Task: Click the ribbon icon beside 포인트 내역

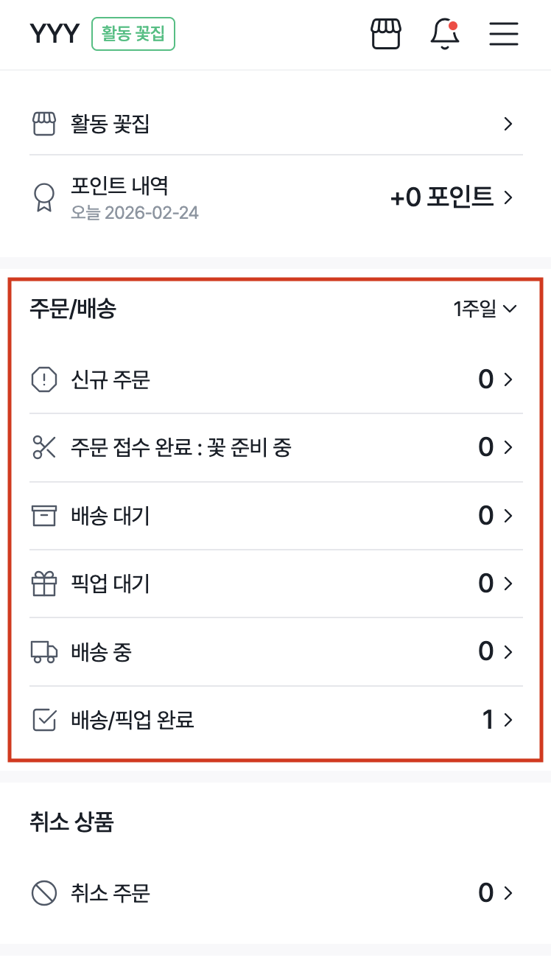Action: click(44, 197)
